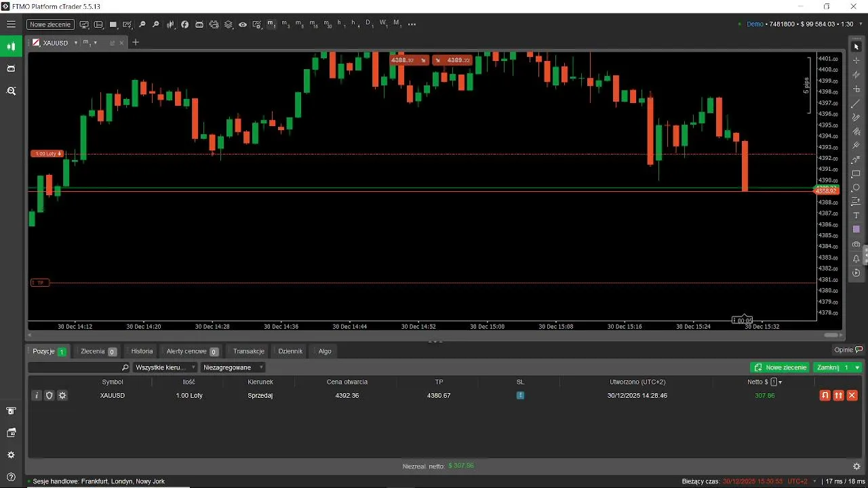Click the Zamknij close-all button
The image size is (868, 488).
pyautogui.click(x=832, y=367)
